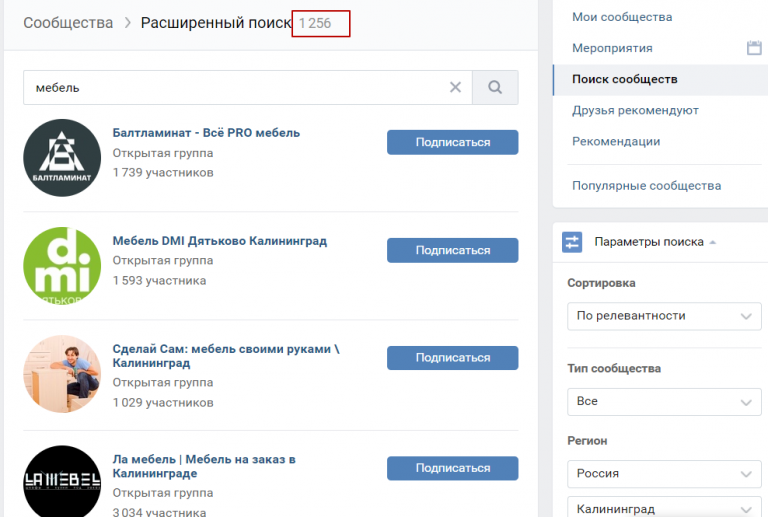Go to Мероприятия
Screen dimensions: 768x517
612,48
